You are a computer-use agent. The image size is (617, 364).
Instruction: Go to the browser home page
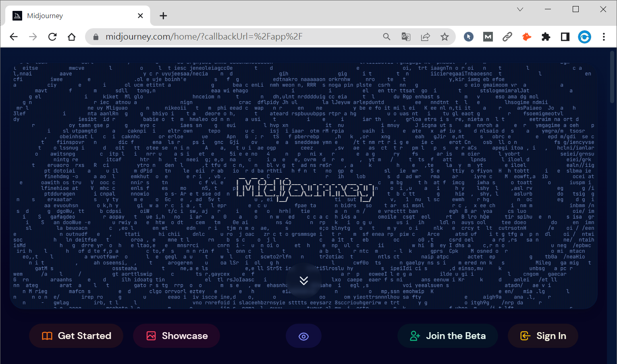pyautogui.click(x=72, y=37)
